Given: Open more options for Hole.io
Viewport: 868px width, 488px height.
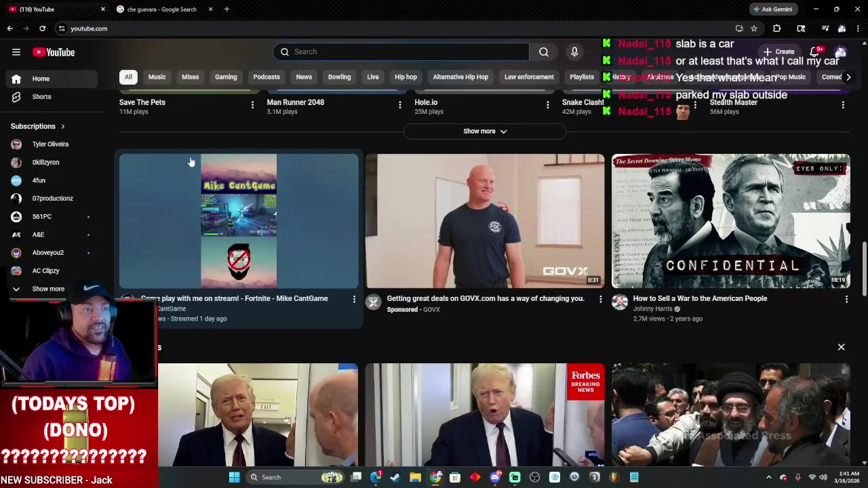Looking at the screenshot, I should tap(547, 105).
